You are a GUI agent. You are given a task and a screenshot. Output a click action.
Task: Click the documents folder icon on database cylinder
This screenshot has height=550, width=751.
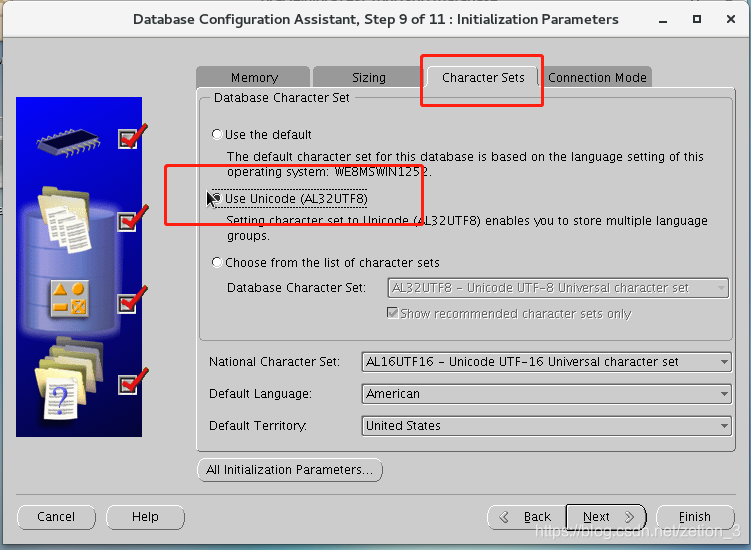coord(65,219)
